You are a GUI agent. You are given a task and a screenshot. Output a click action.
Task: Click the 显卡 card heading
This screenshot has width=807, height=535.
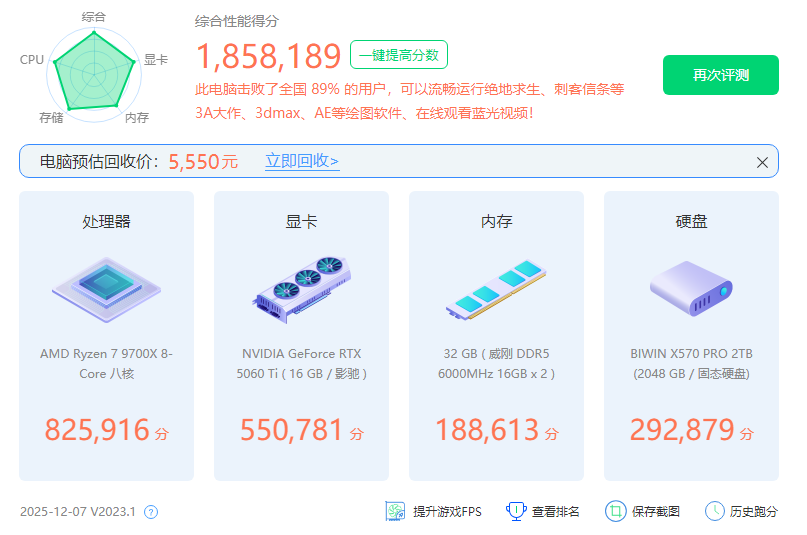pyautogui.click(x=302, y=222)
